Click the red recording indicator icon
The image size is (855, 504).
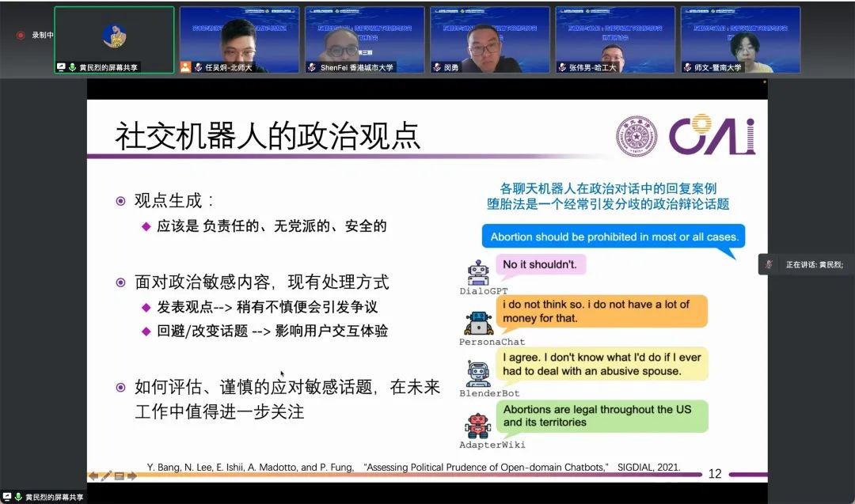pos(21,36)
